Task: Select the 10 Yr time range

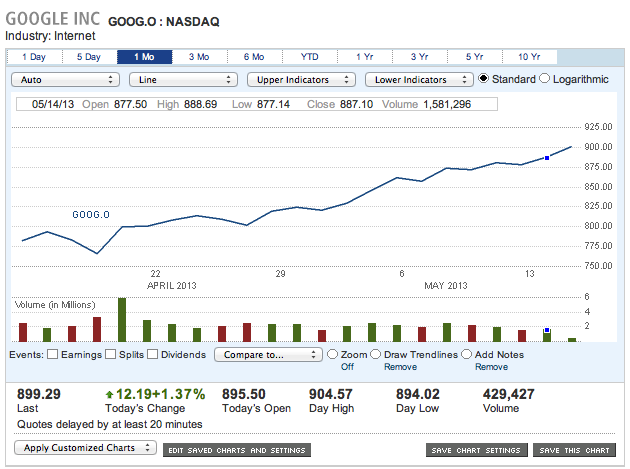Action: pos(530,56)
